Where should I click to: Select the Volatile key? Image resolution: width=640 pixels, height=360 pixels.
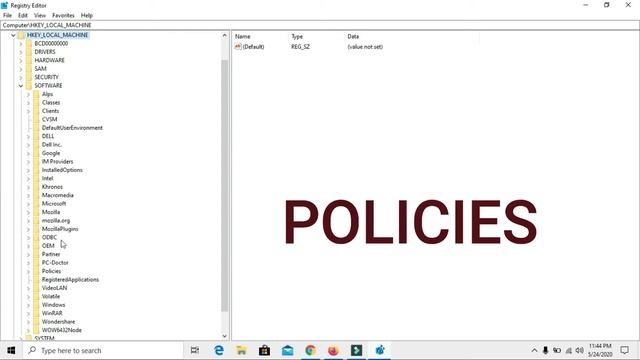click(x=51, y=296)
